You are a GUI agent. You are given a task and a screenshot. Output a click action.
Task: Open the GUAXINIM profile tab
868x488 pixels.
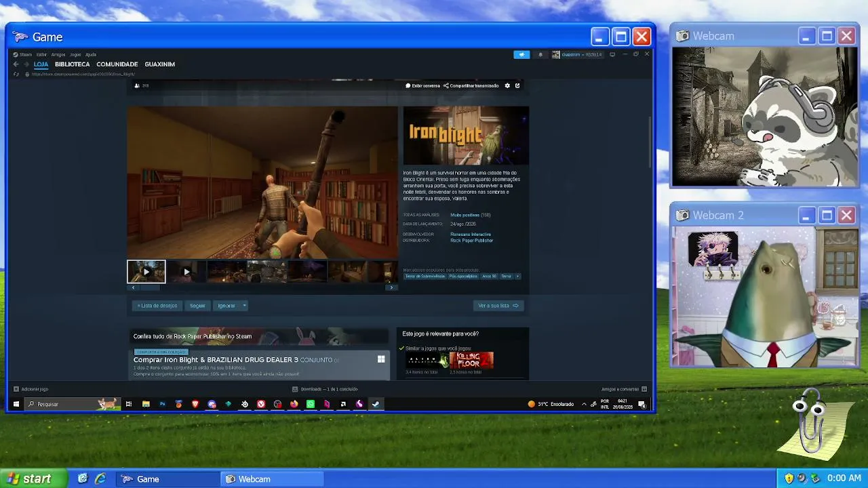click(x=160, y=64)
